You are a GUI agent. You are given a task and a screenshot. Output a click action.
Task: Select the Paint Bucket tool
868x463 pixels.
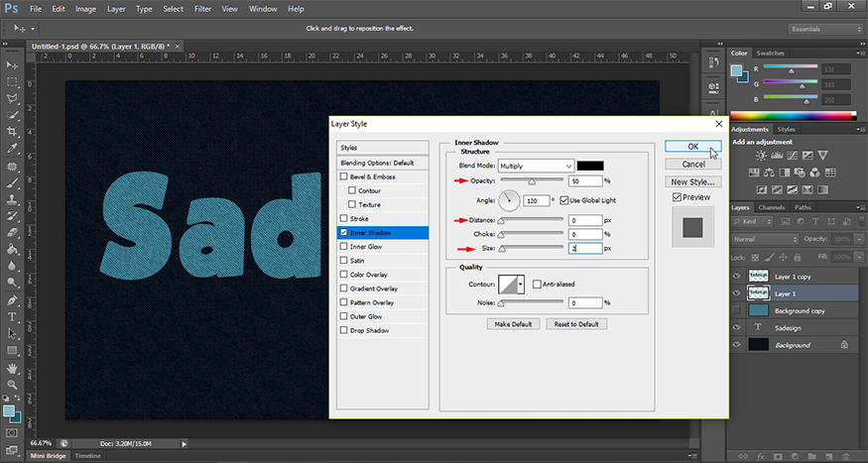12,250
